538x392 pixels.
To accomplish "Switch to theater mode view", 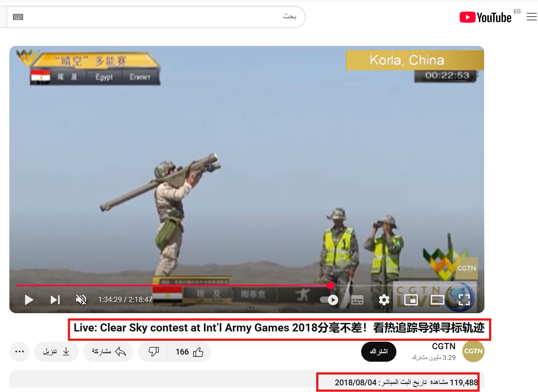I will click(437, 300).
